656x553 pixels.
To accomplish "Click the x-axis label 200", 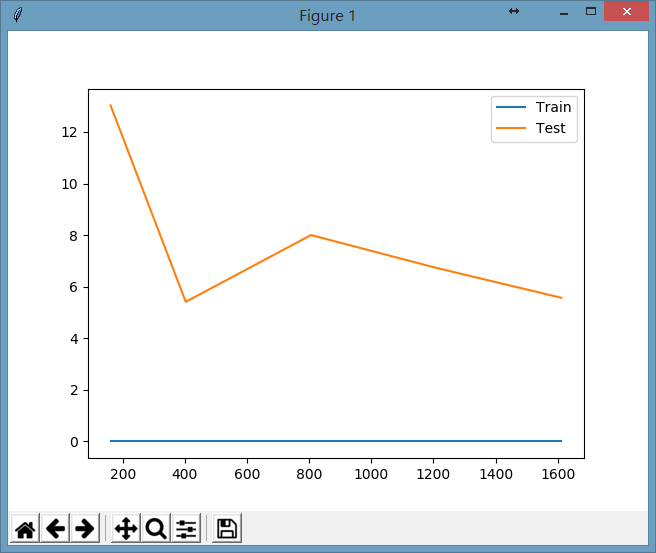I will tap(123, 474).
